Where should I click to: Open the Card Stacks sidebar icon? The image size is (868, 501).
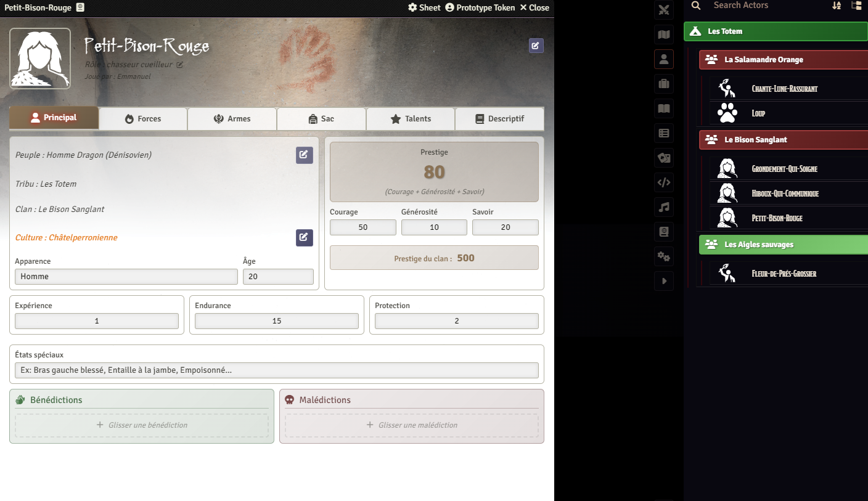663,158
